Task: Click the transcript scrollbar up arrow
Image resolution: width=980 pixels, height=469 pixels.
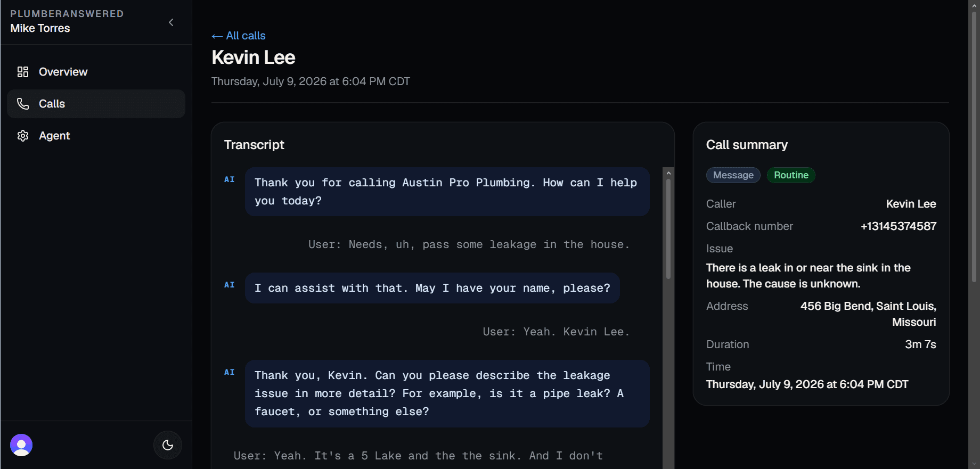Action: click(x=668, y=173)
